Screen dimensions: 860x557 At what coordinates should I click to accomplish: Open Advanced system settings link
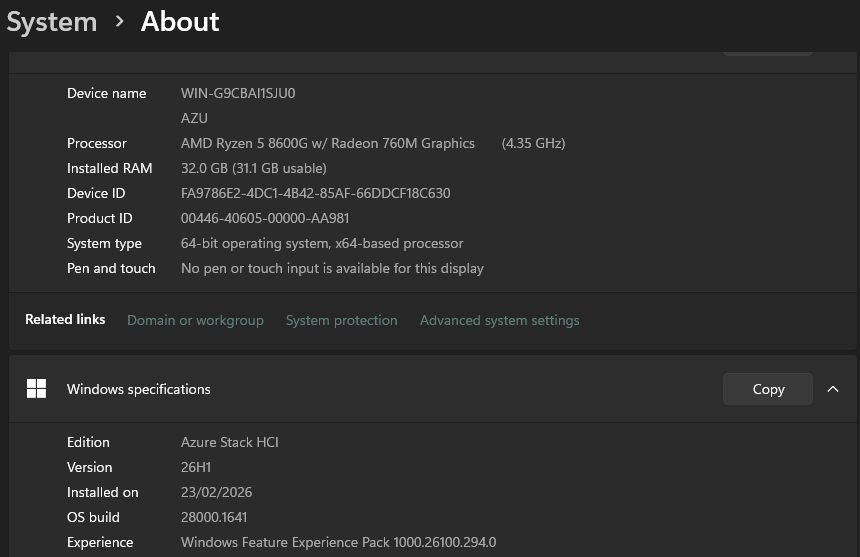click(499, 320)
